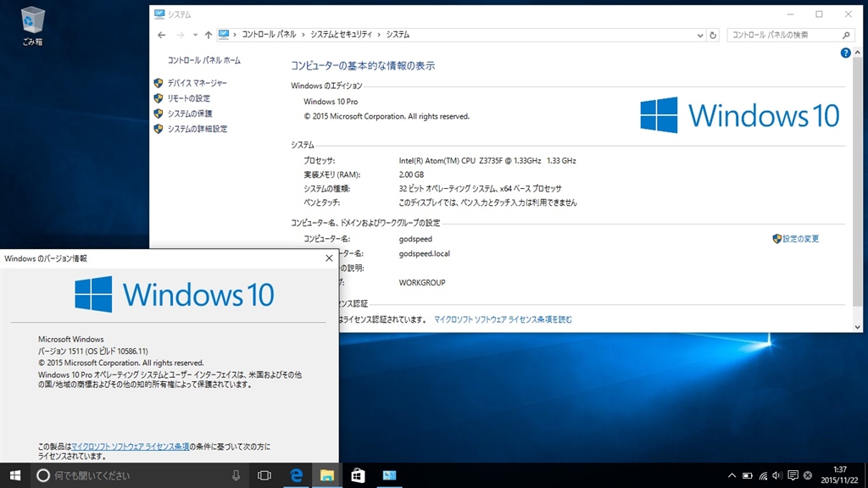This screenshot has height=488, width=868.
Task: Open the Recycle Bin (ごみ箱) desktop icon
Action: tap(32, 26)
